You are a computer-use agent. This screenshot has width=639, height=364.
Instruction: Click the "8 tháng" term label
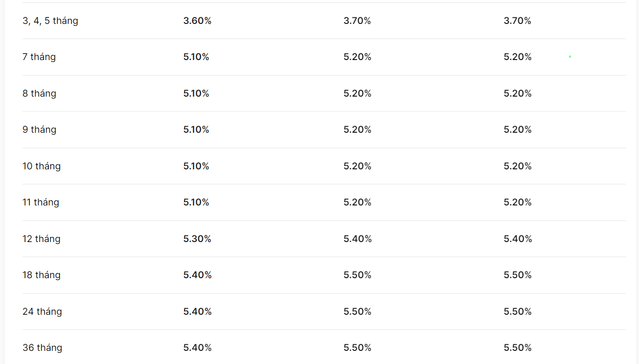click(x=39, y=93)
